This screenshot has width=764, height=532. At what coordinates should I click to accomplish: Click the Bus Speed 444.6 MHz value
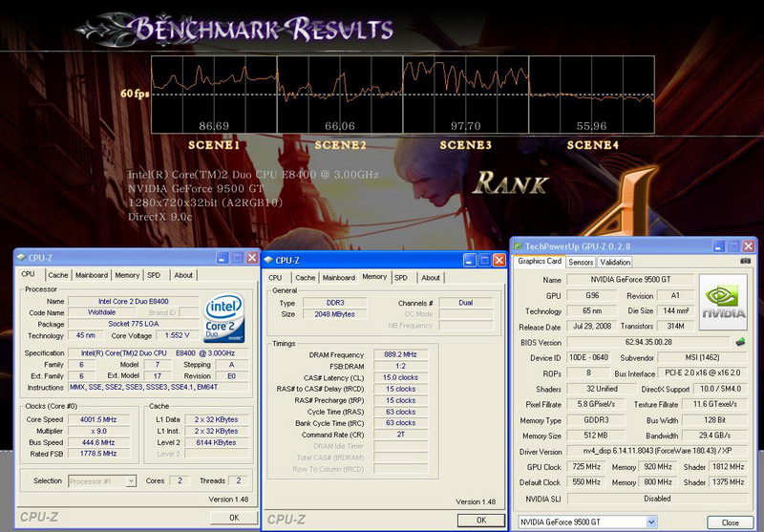pos(99,442)
